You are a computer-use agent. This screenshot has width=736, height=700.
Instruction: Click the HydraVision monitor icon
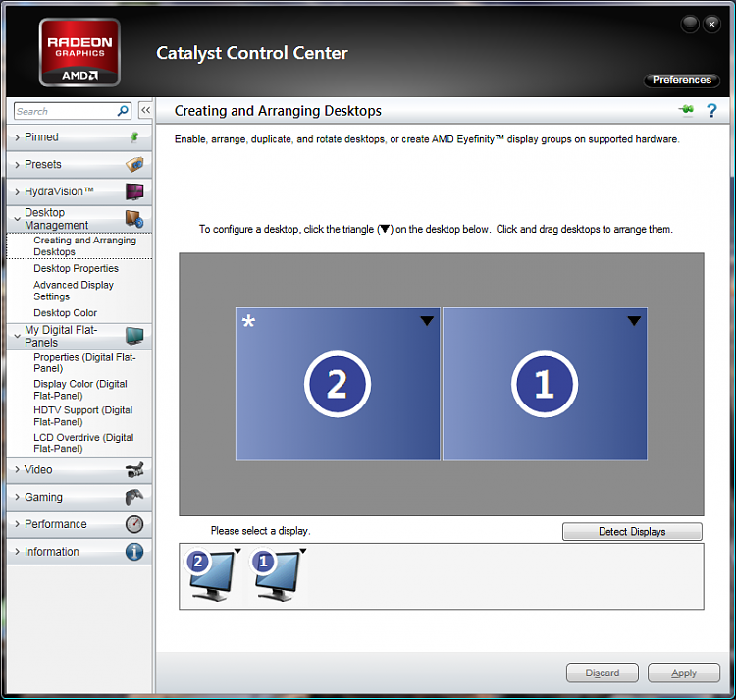(134, 191)
